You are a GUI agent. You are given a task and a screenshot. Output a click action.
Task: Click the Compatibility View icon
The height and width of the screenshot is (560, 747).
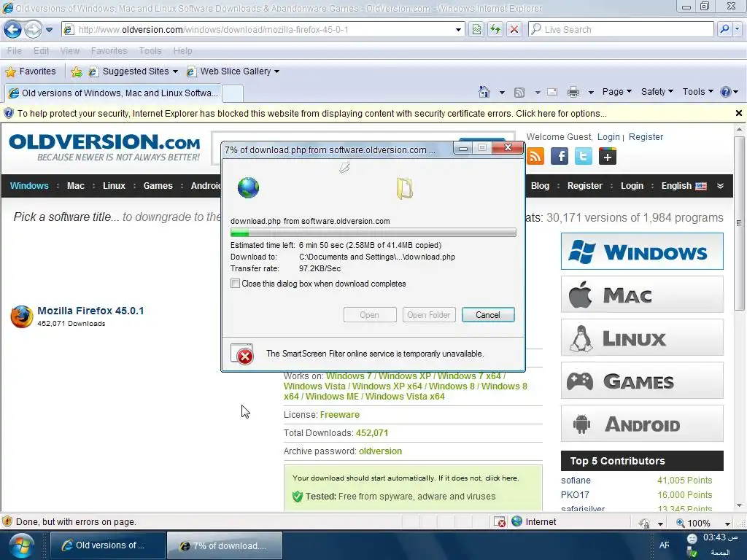pos(476,29)
